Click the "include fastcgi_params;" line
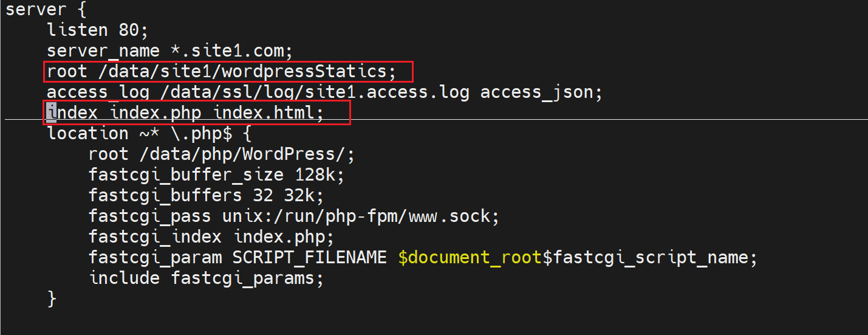 coord(206,278)
